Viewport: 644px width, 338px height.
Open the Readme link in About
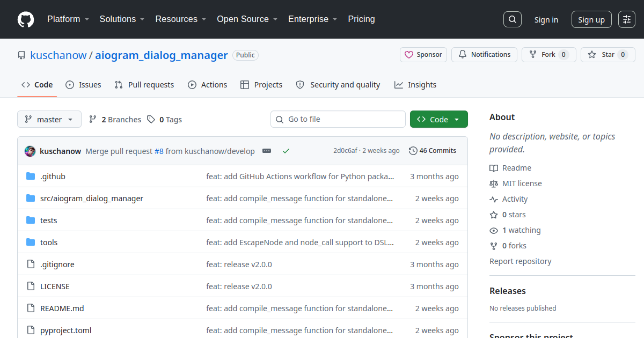click(x=510, y=168)
